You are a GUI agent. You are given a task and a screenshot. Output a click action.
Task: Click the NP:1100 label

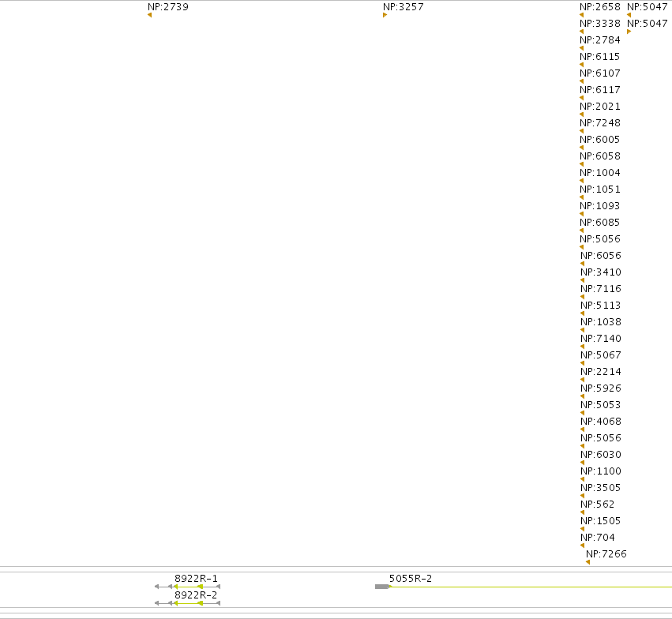(x=601, y=471)
